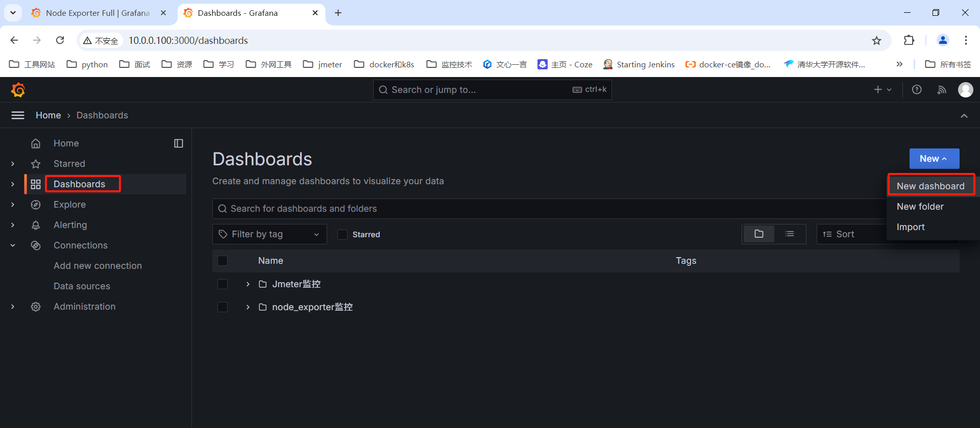Click the Home icon in sidebar
The image size is (980, 428).
(x=36, y=143)
